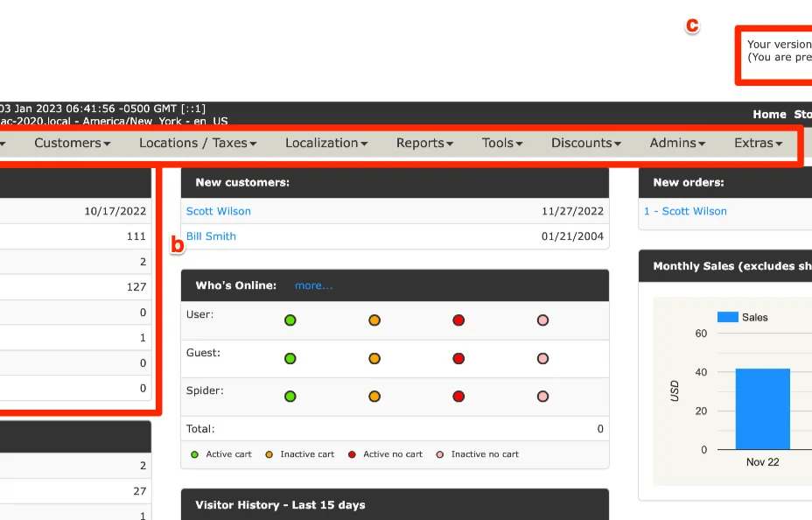Click the Active no cart legend icon

click(352, 454)
